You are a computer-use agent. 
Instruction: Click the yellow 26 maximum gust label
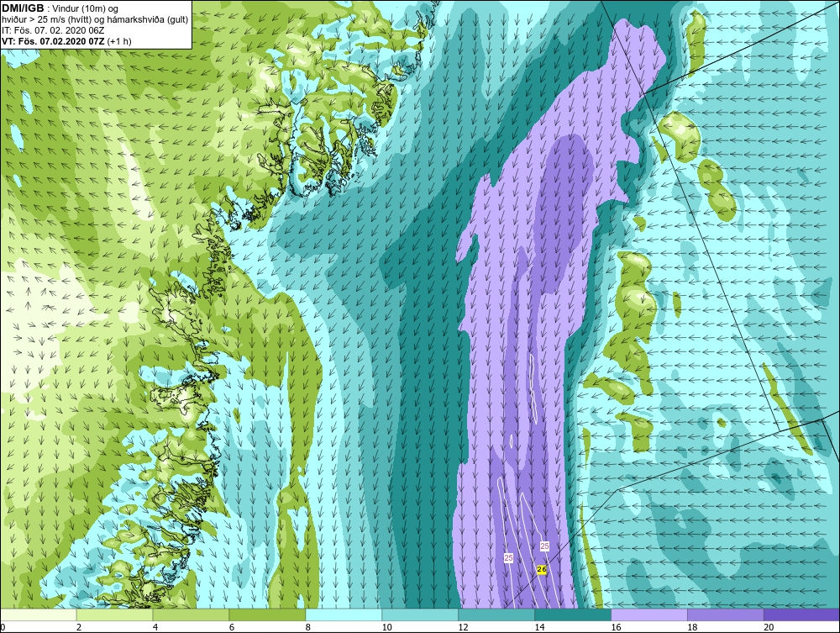click(542, 570)
